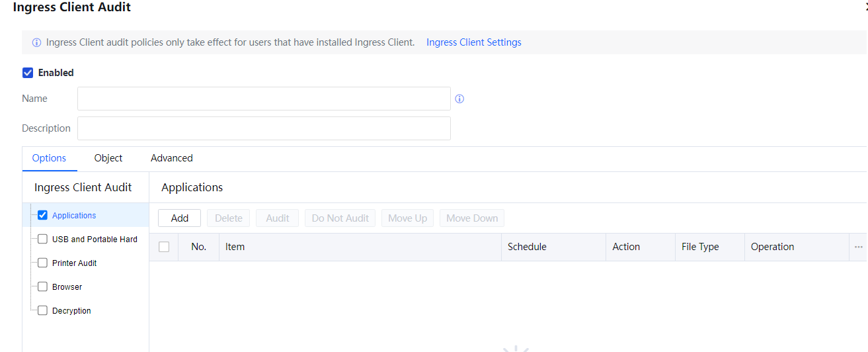The image size is (868, 352).
Task: Click the info icon in notice banner
Action: pos(36,42)
